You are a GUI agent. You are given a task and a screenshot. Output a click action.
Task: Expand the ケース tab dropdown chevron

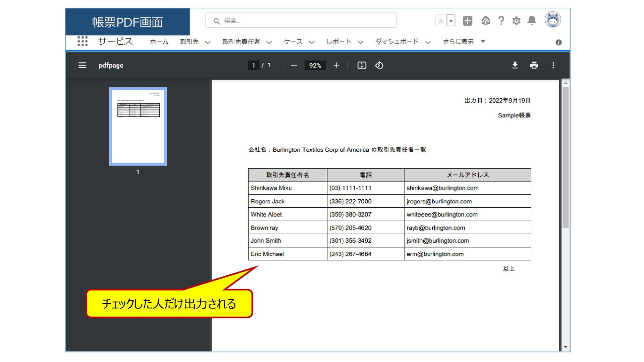pos(312,42)
